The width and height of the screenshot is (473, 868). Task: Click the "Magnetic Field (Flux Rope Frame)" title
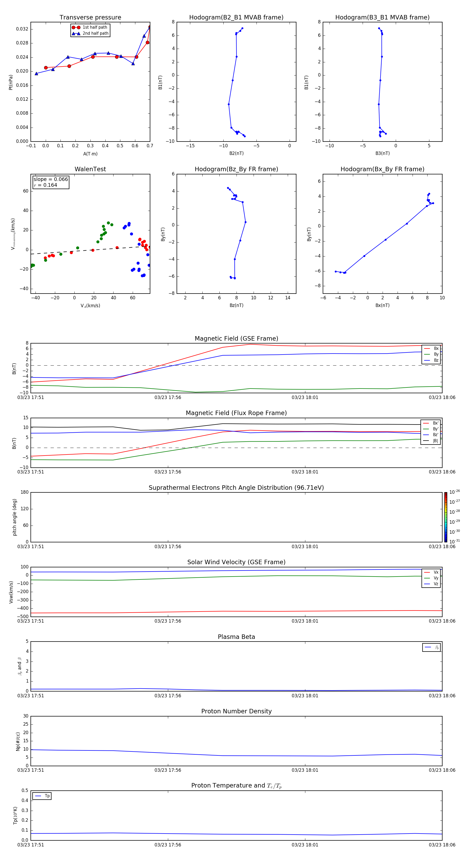pos(236,413)
